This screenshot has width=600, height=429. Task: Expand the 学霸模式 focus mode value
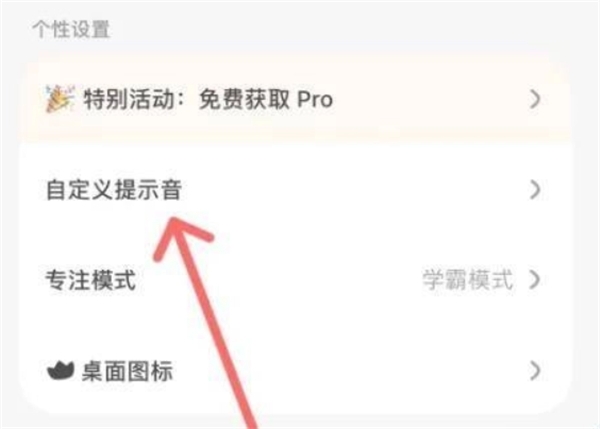click(467, 280)
